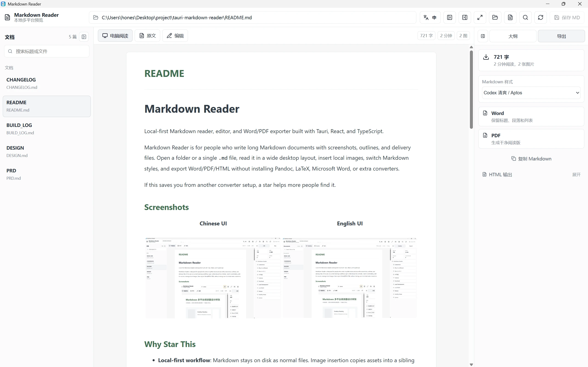
Task: Click the Screenshots heading
Action: pos(166,207)
